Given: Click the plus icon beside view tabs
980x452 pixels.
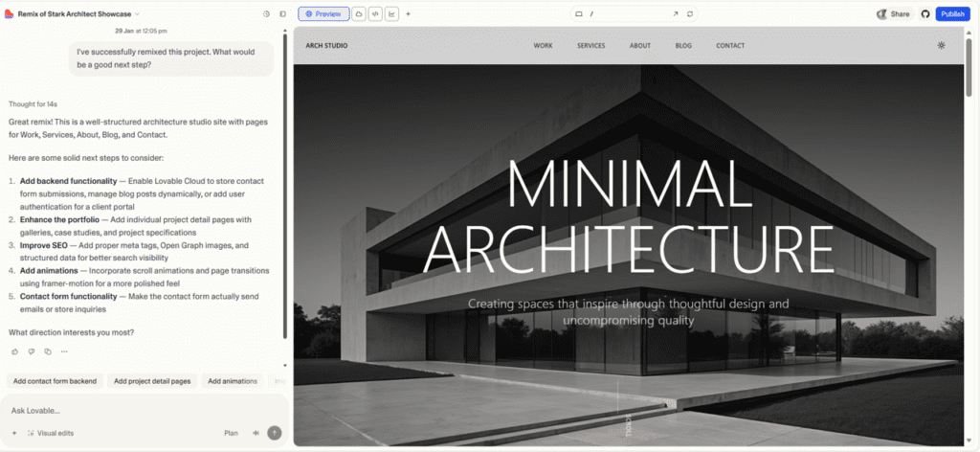Looking at the screenshot, I should tap(408, 13).
